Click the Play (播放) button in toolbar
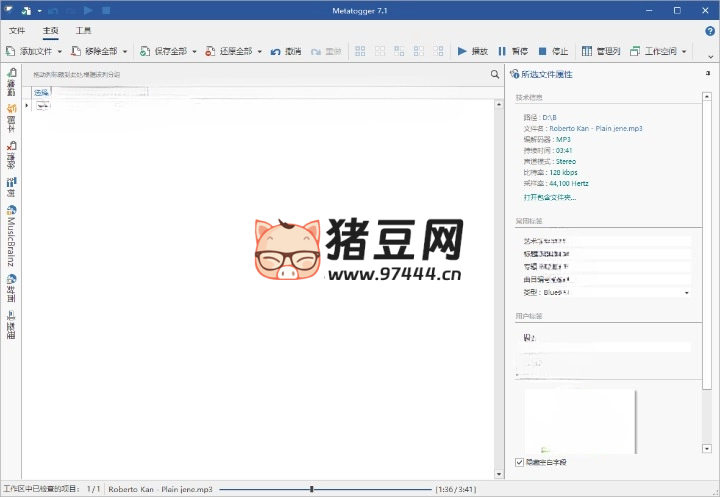 pyautogui.click(x=472, y=51)
